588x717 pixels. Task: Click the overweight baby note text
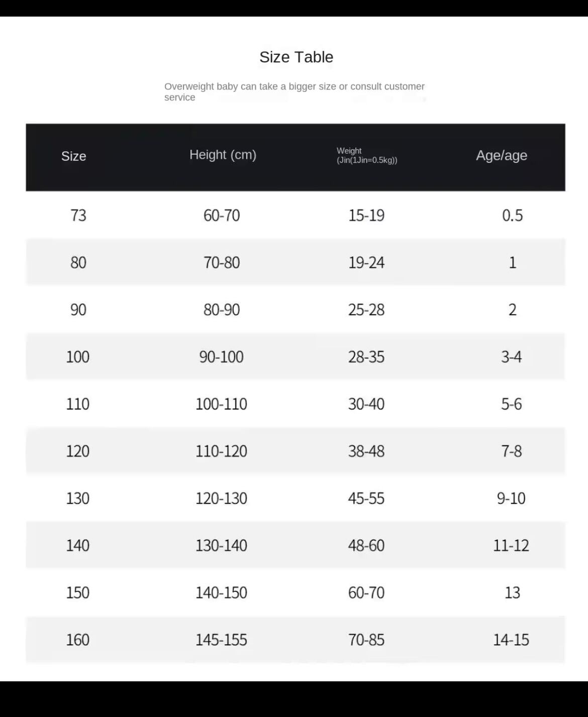click(294, 92)
